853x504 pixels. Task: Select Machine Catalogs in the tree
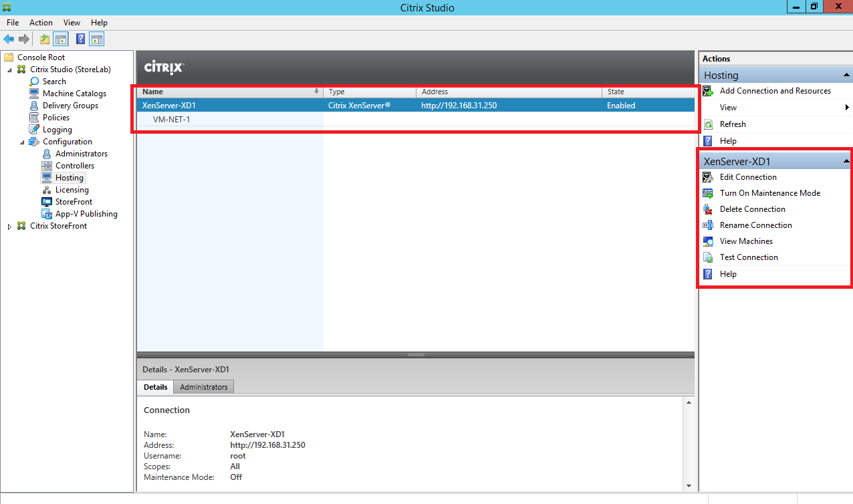[74, 94]
